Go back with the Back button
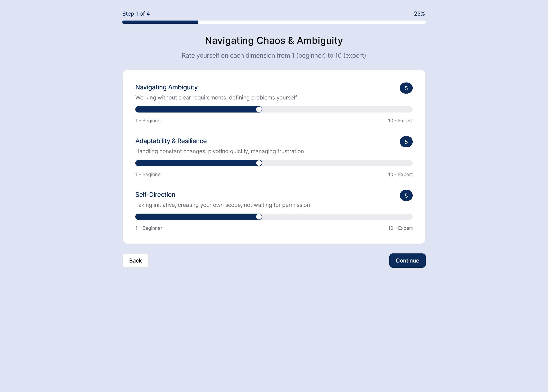The height and width of the screenshot is (392, 548). tap(135, 261)
